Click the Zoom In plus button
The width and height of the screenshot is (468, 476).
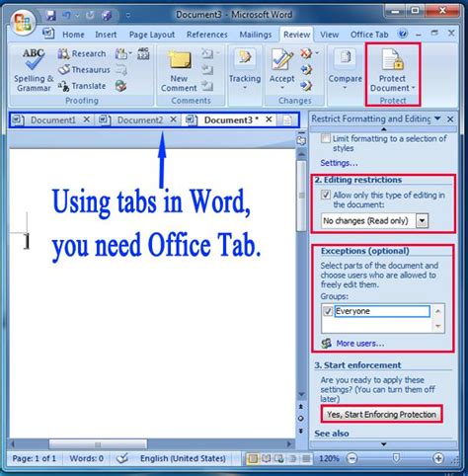[438, 458]
